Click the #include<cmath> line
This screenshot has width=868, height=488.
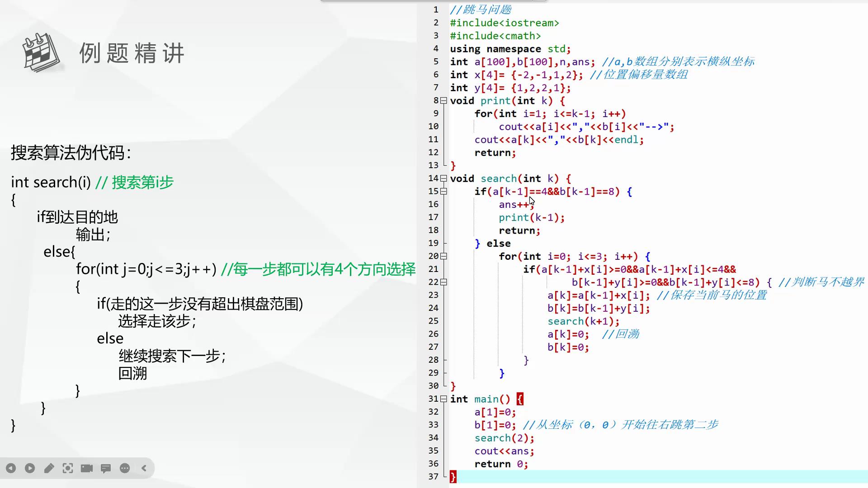(x=495, y=36)
